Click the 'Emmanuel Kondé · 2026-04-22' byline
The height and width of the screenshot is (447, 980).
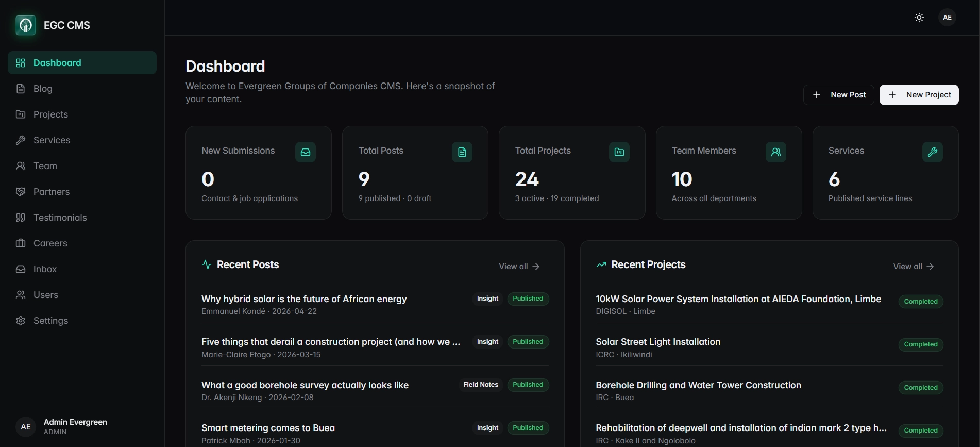[x=259, y=311]
